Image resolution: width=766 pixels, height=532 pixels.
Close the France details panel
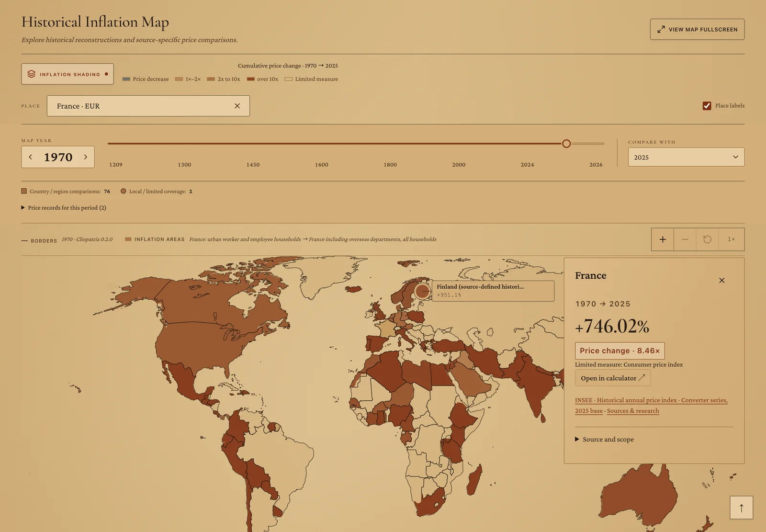pos(722,281)
